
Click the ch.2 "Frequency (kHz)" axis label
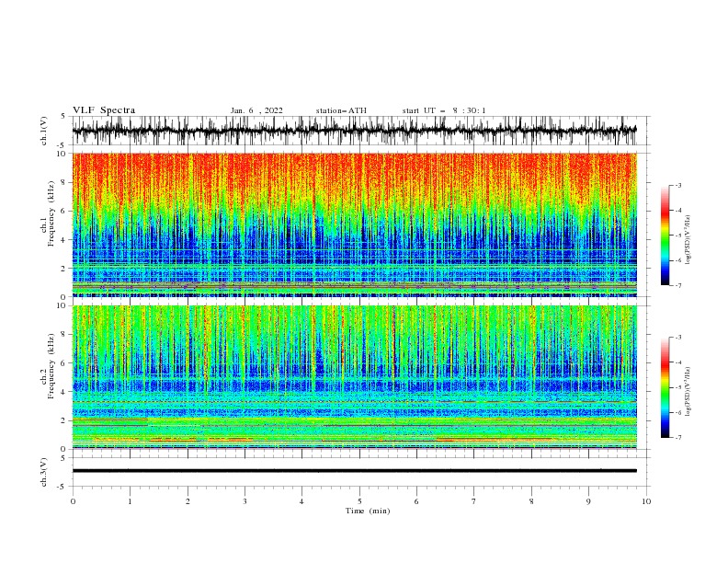coord(51,366)
